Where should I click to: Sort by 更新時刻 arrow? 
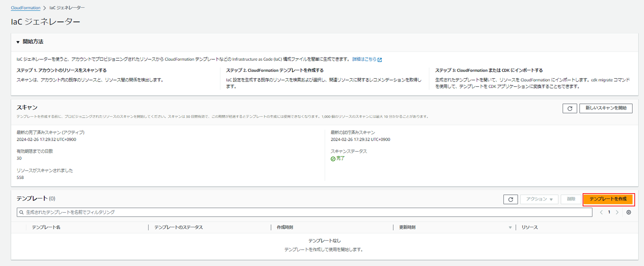click(x=510, y=227)
